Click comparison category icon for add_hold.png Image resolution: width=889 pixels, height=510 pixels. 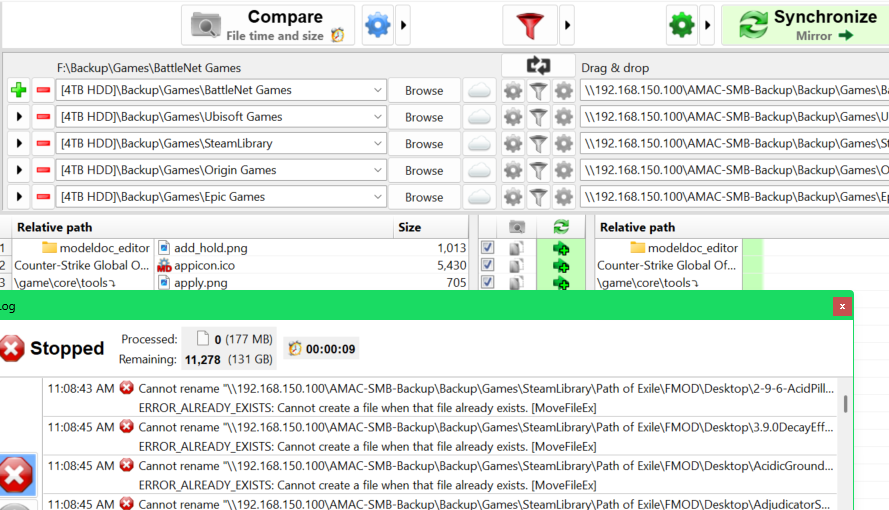(x=516, y=248)
